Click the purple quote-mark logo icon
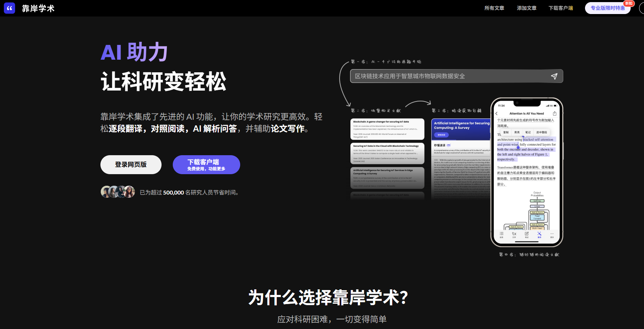Screen dimensions: 644x329 9,8
